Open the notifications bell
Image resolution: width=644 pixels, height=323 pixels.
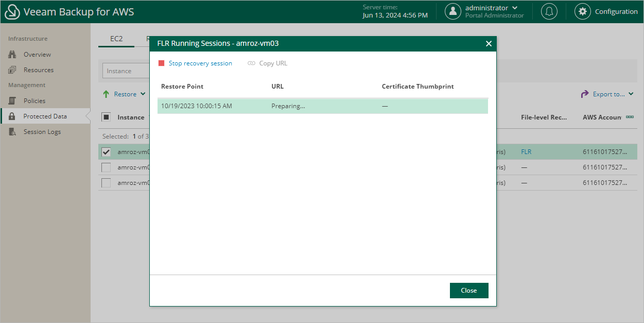(x=549, y=11)
